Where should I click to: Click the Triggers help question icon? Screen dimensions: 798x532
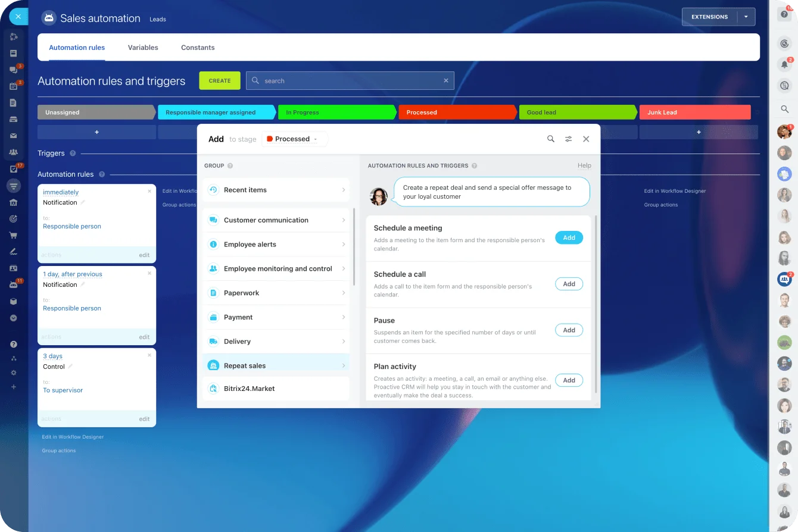(x=73, y=154)
